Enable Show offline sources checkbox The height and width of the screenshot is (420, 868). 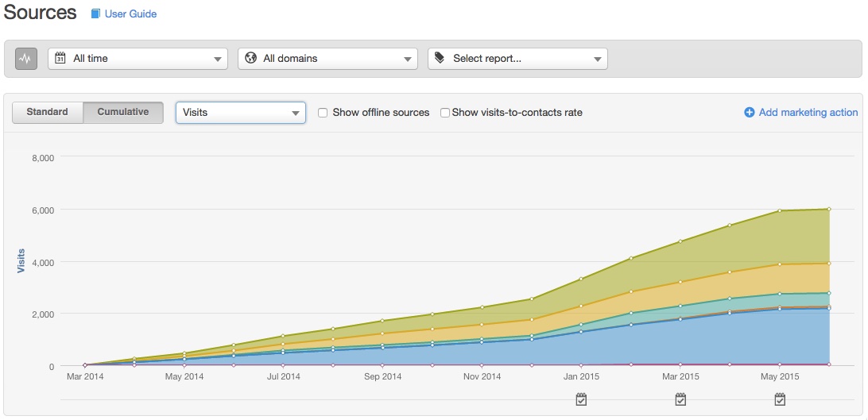[323, 113]
